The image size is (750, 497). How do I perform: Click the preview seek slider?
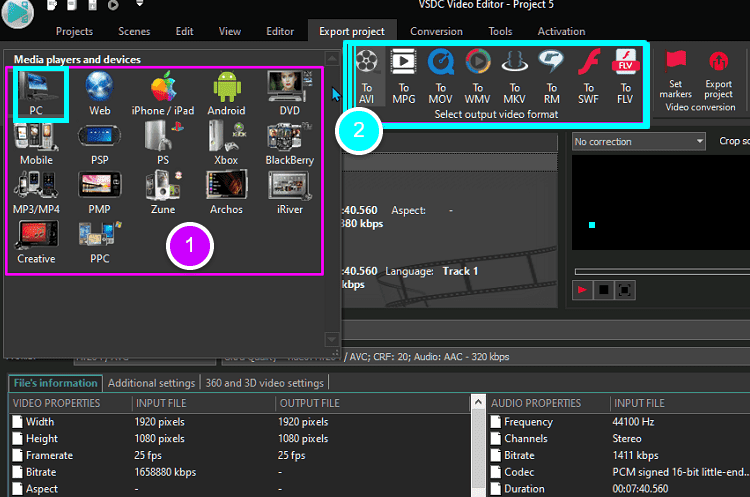662,272
